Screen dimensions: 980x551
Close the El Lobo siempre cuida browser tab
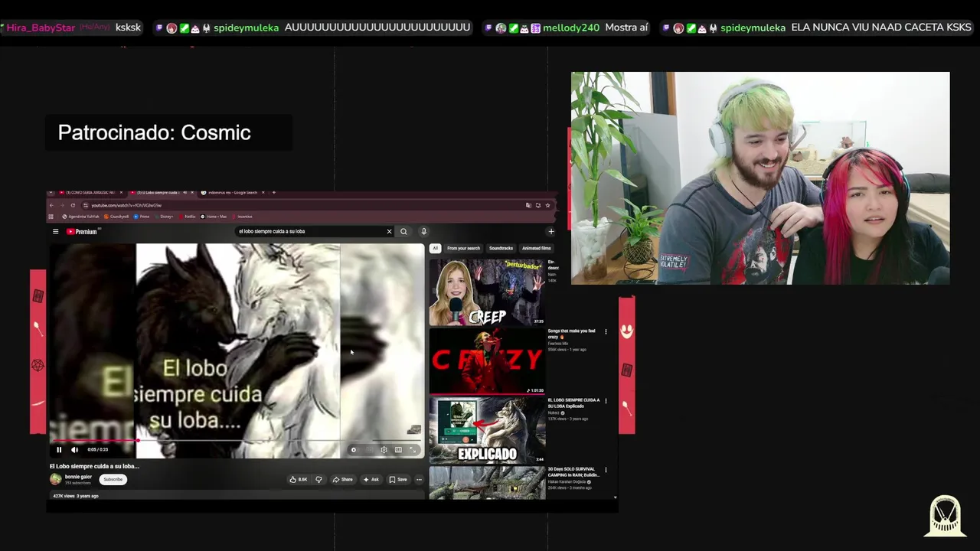click(x=192, y=193)
